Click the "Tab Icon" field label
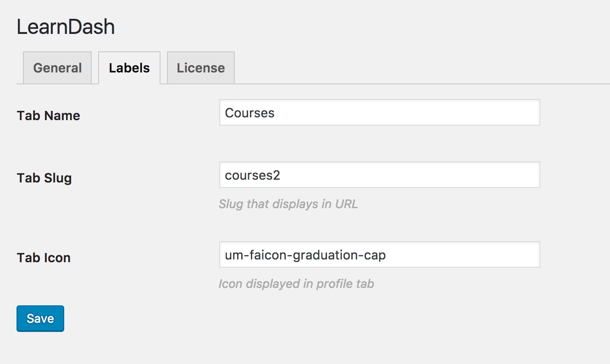Image resolution: width=610 pixels, height=364 pixels. click(x=44, y=258)
